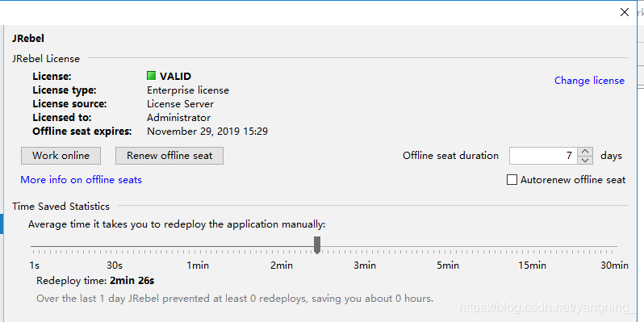The image size is (644, 322).
Task: Select the expiry date November 29, 2019 15:29
Action: point(207,132)
